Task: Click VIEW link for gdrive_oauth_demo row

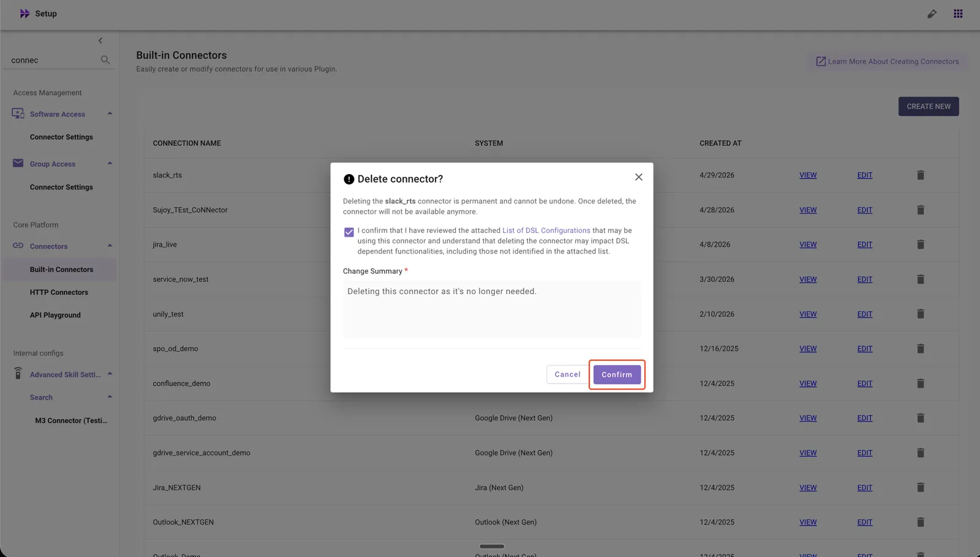Action: pyautogui.click(x=808, y=418)
